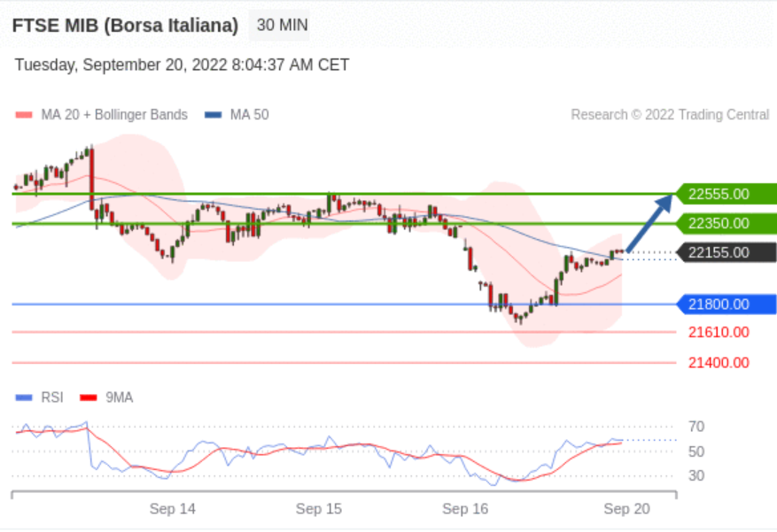777x532 pixels.
Task: Click the 22155.00 current price label
Action: pos(726,252)
